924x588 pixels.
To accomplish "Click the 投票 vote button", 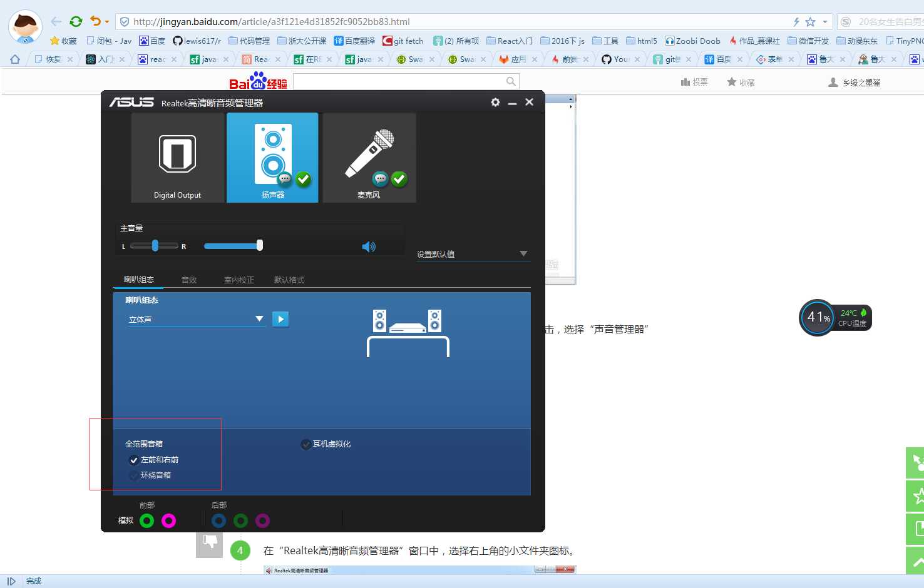I will point(694,82).
